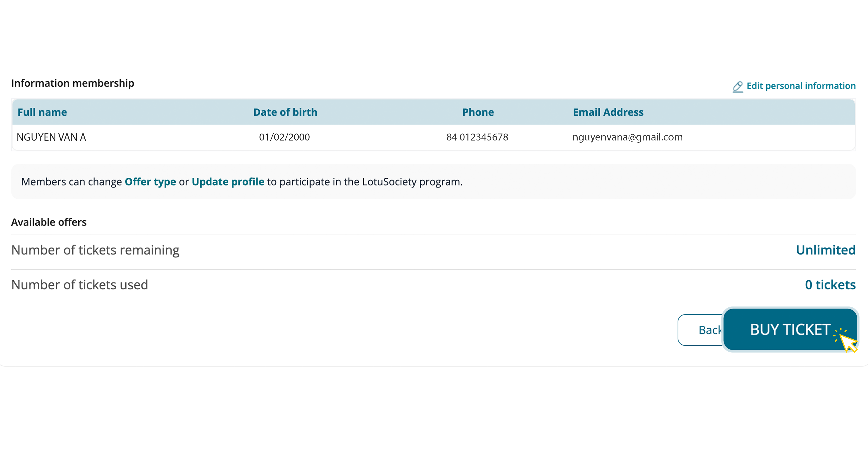Follow the Update profile link
This screenshot has width=868, height=452.
click(228, 182)
